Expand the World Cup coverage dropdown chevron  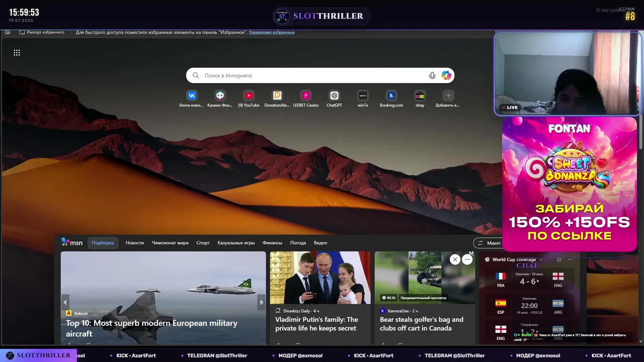(x=541, y=259)
